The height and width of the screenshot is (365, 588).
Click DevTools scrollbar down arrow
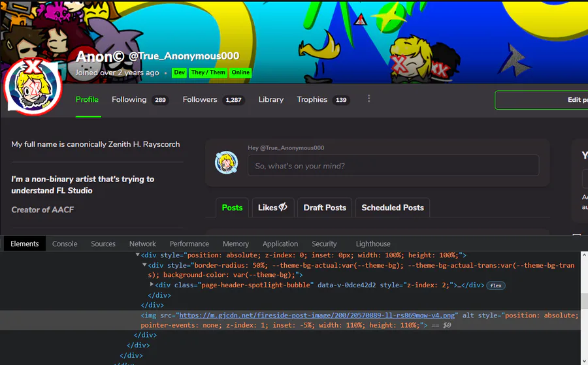point(584,361)
